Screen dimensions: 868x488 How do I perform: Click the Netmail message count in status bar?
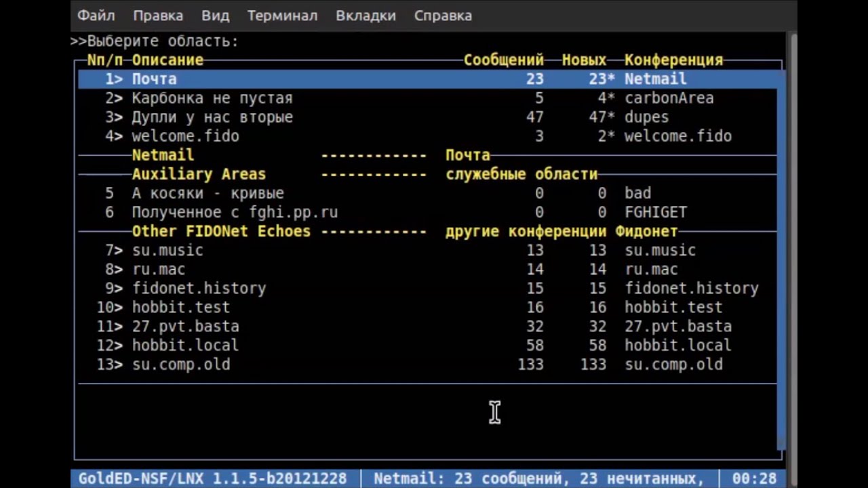click(538, 479)
